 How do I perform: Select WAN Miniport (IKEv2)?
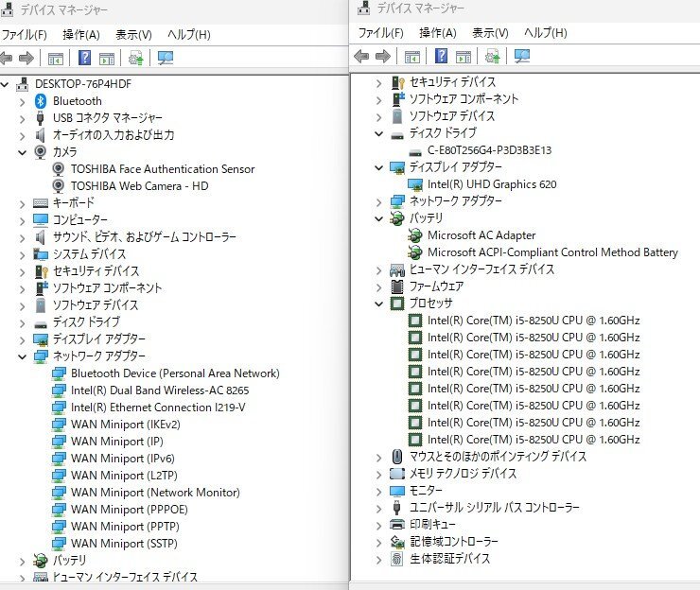[x=126, y=425]
